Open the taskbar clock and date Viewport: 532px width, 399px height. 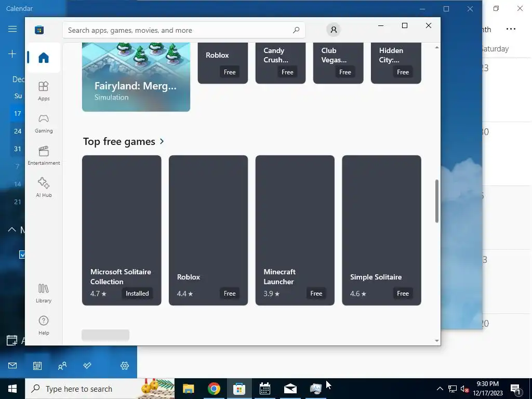pos(487,389)
